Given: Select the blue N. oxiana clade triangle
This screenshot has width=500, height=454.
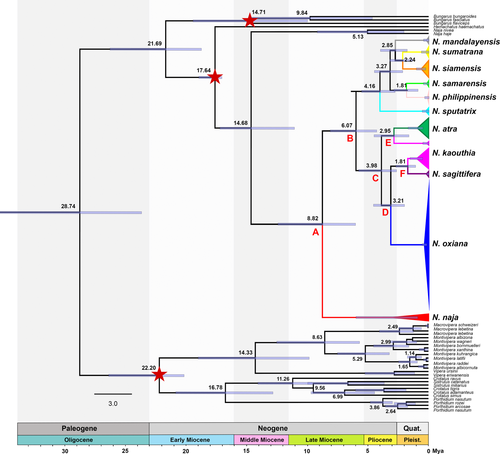Looking at the screenshot, I should click(427, 245).
